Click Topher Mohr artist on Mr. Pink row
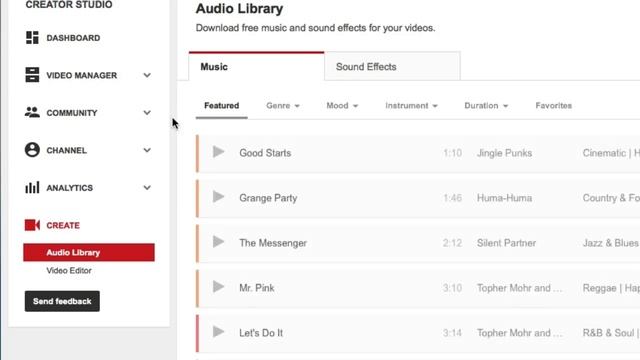 [x=519, y=288]
